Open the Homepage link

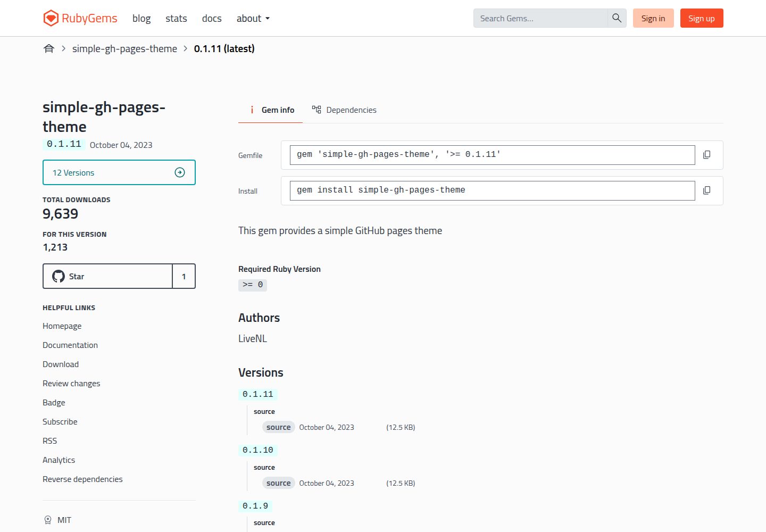point(62,326)
